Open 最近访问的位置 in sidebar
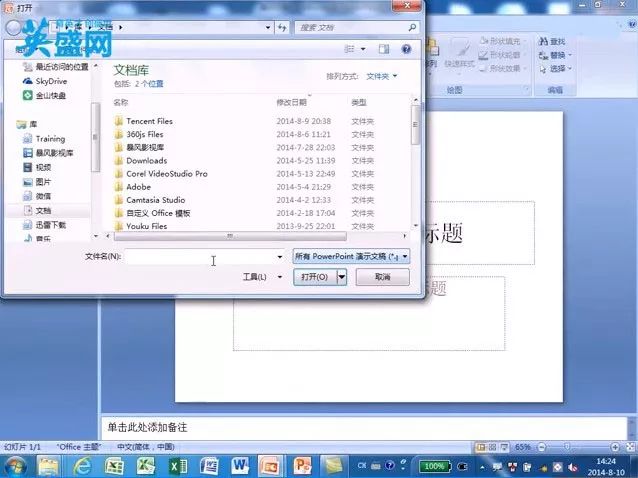 click(x=61, y=67)
